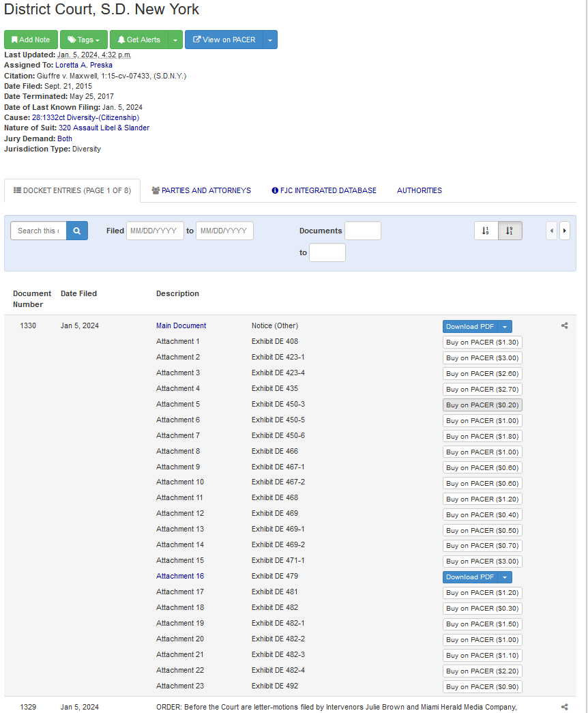Image resolution: width=588 pixels, height=713 pixels.
Task: Open judge Loretta A. Preska link
Action: 84,65
